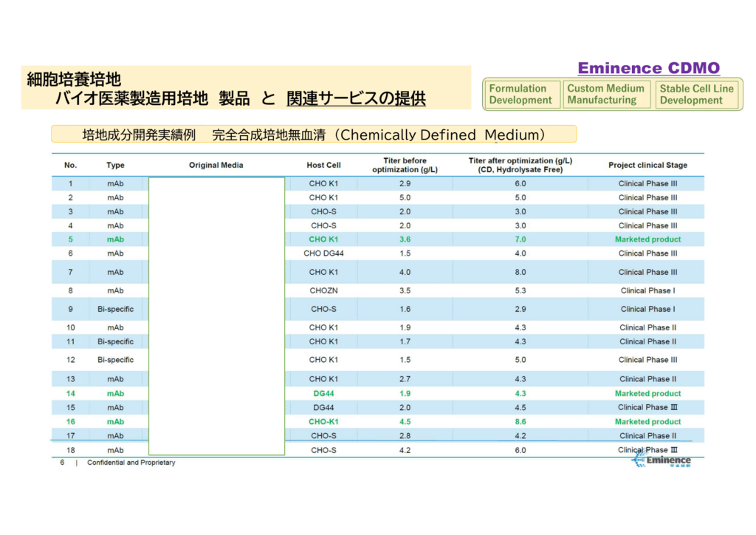This screenshot has width=756, height=535.
Task: Click the "Original Media" column header
Action: pyautogui.click(x=216, y=165)
